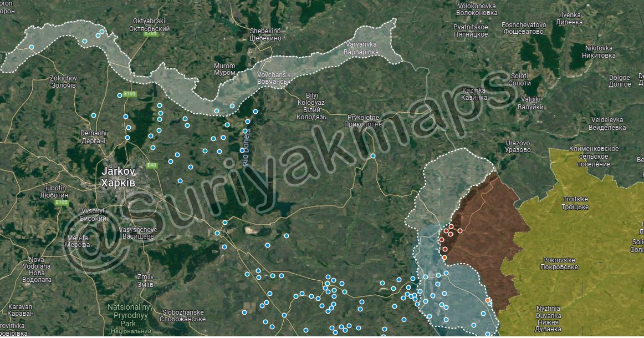Select the Murom Муром label
The image size is (644, 338).
(224, 69)
